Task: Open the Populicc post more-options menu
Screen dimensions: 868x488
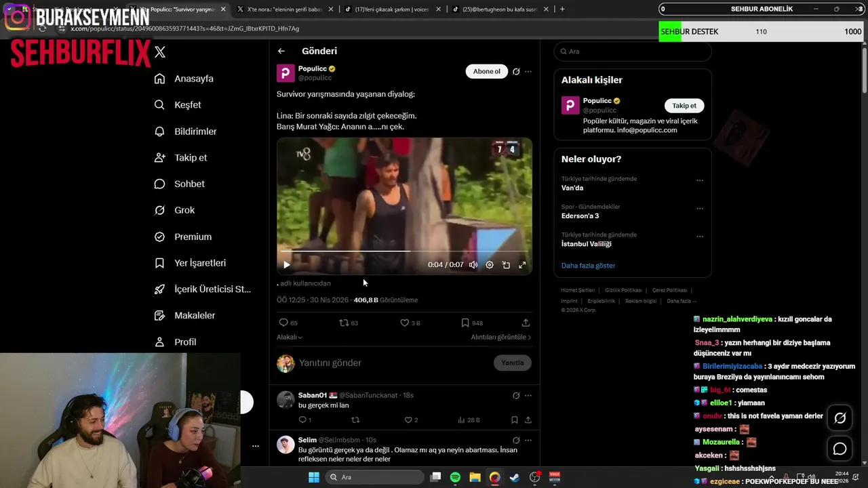Action: tap(528, 72)
